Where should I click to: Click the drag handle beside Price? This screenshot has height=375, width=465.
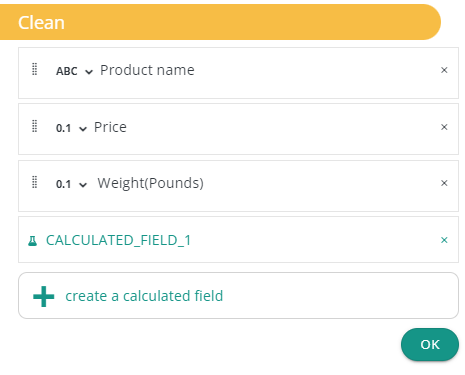[34, 126]
